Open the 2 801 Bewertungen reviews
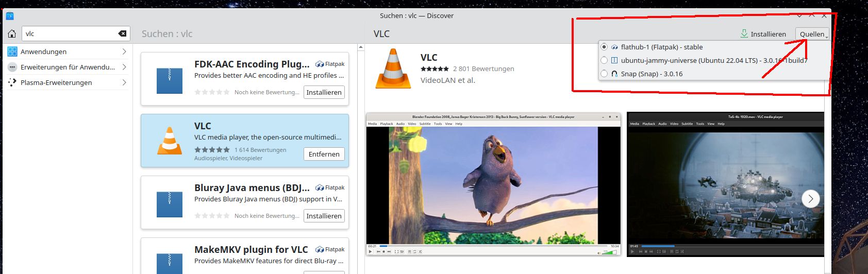The width and height of the screenshot is (868, 274). coord(483,68)
